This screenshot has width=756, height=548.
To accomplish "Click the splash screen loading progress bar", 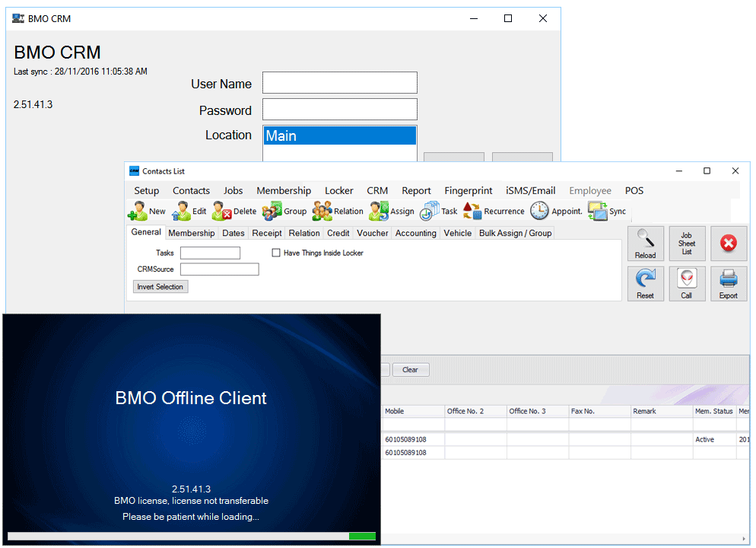I will pos(192,536).
